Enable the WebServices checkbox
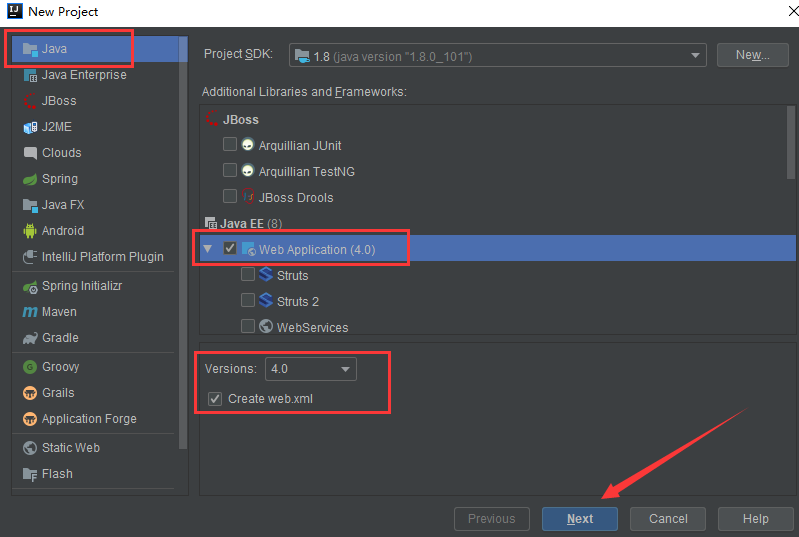Viewport: 799px width, 537px height. (x=248, y=326)
